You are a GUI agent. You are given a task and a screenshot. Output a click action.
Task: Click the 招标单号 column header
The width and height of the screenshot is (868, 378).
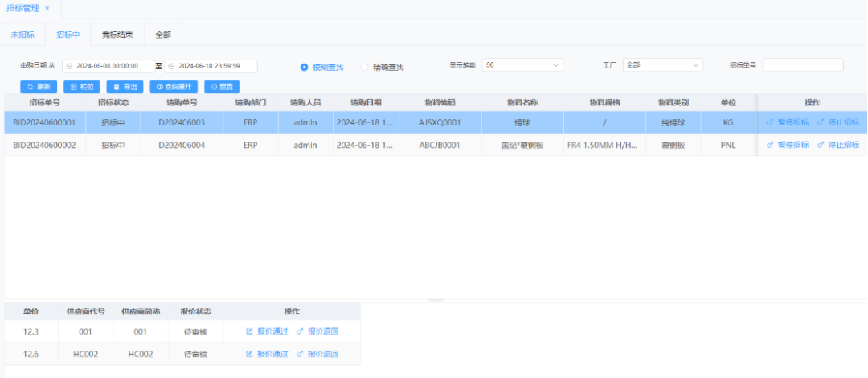click(44, 102)
